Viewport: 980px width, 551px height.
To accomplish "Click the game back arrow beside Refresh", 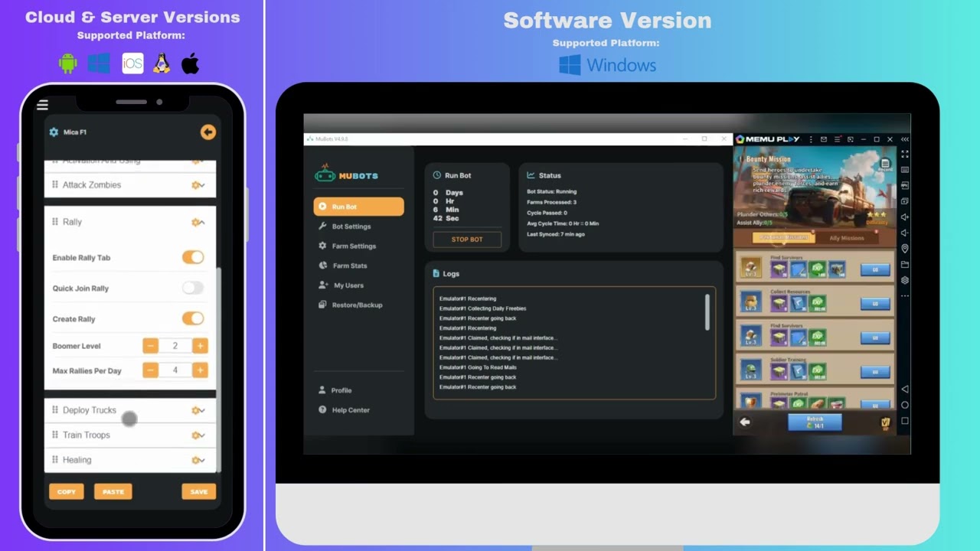I will coord(744,422).
